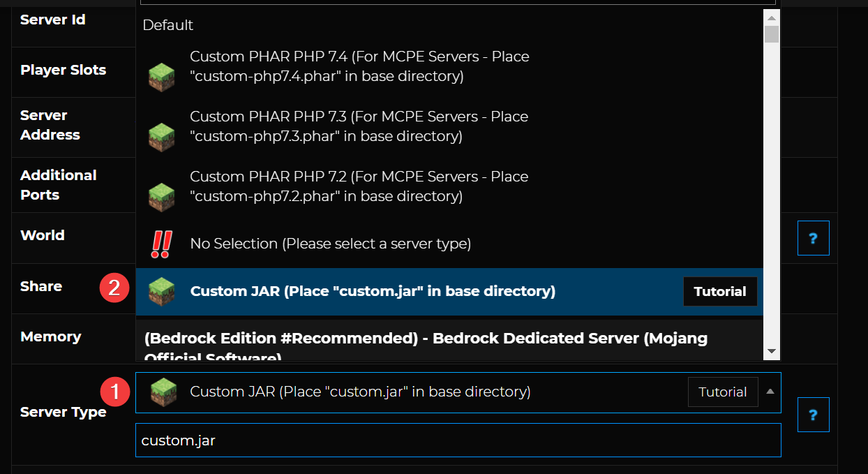Click the help question mark next to Server Type
868x474 pixels.
(x=813, y=415)
